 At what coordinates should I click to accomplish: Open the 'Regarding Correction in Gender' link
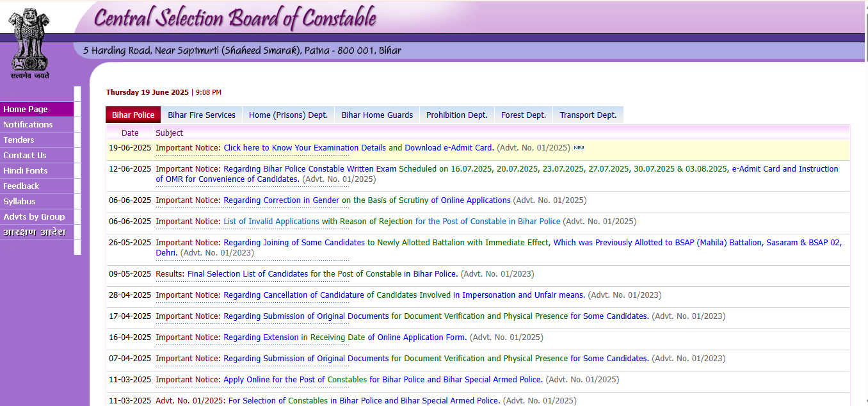click(x=281, y=200)
